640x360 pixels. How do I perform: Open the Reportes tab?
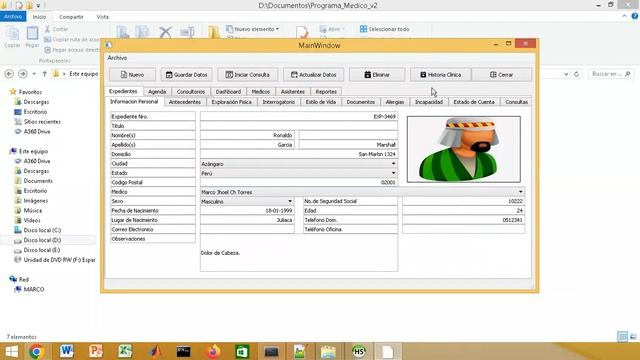coord(326,92)
